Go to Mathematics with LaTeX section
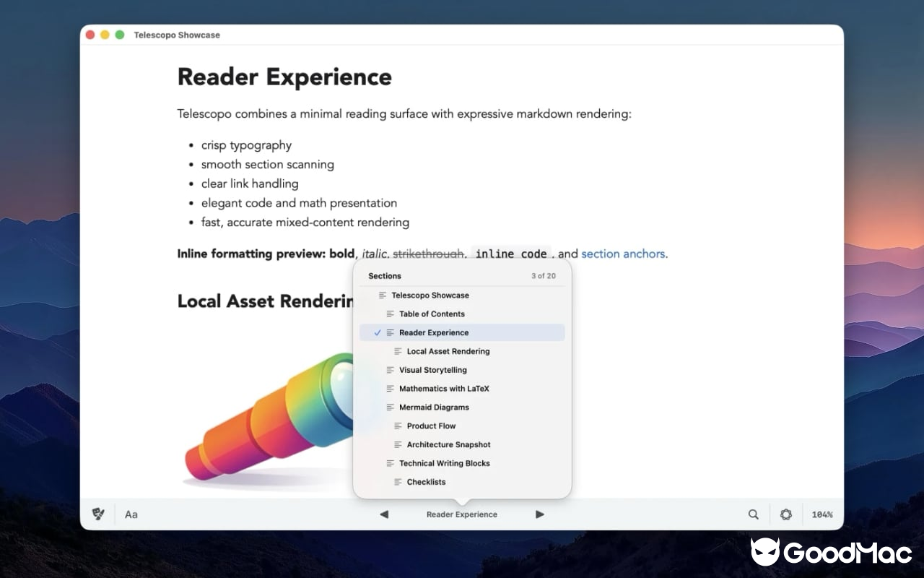Image resolution: width=924 pixels, height=578 pixels. [x=444, y=389]
